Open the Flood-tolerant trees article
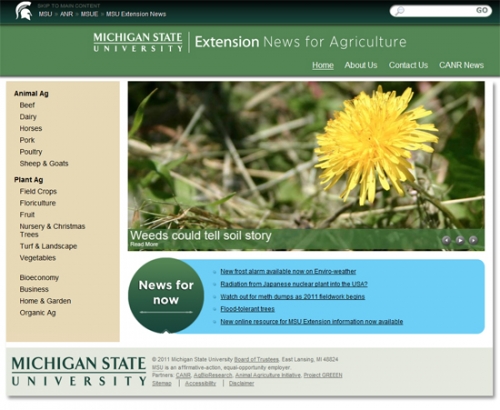 coord(247,309)
